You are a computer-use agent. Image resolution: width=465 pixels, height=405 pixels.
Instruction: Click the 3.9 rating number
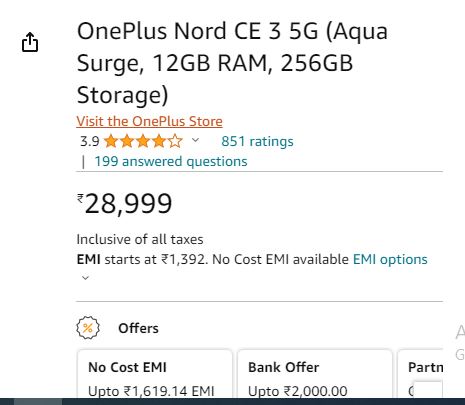point(90,141)
